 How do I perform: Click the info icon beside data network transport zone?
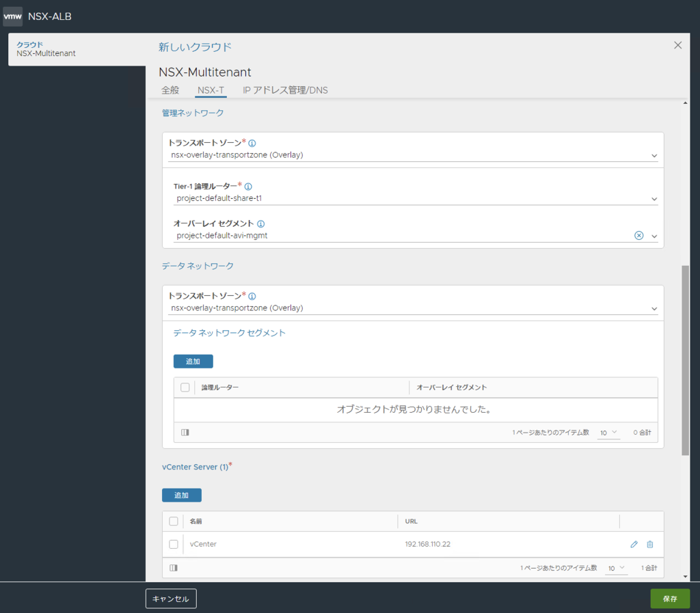252,296
